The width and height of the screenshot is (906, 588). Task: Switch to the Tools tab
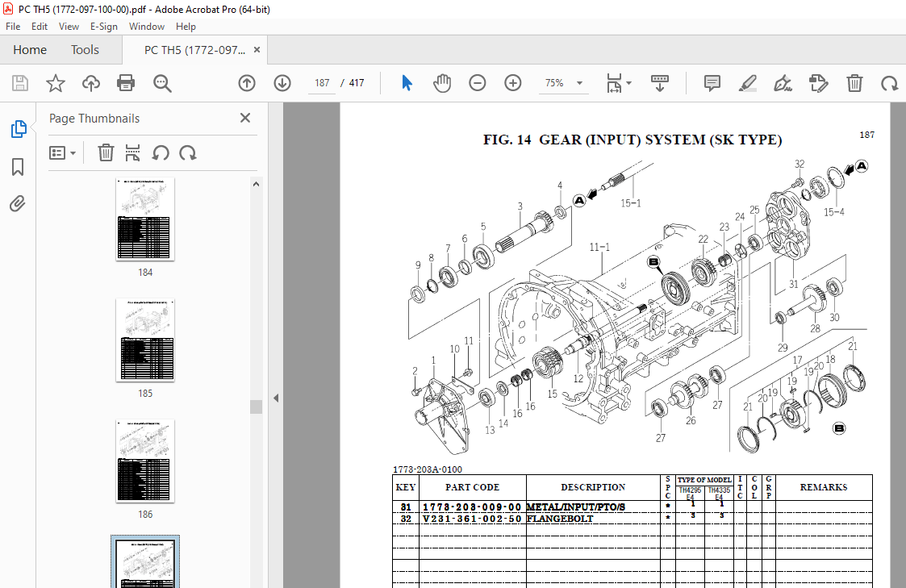pos(85,49)
